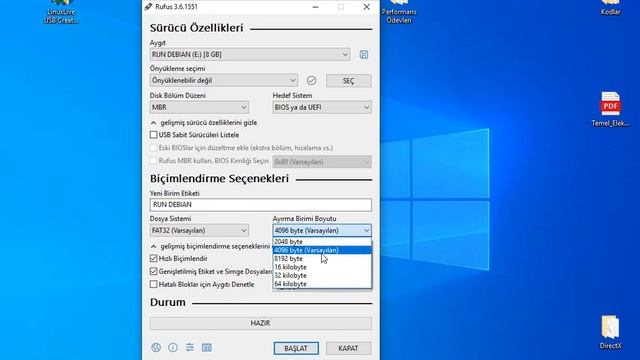
Task: Show the log via list icon
Action: click(x=207, y=347)
